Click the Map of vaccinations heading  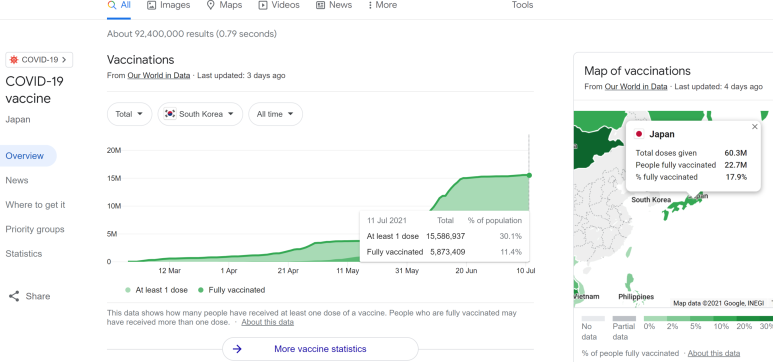point(637,71)
